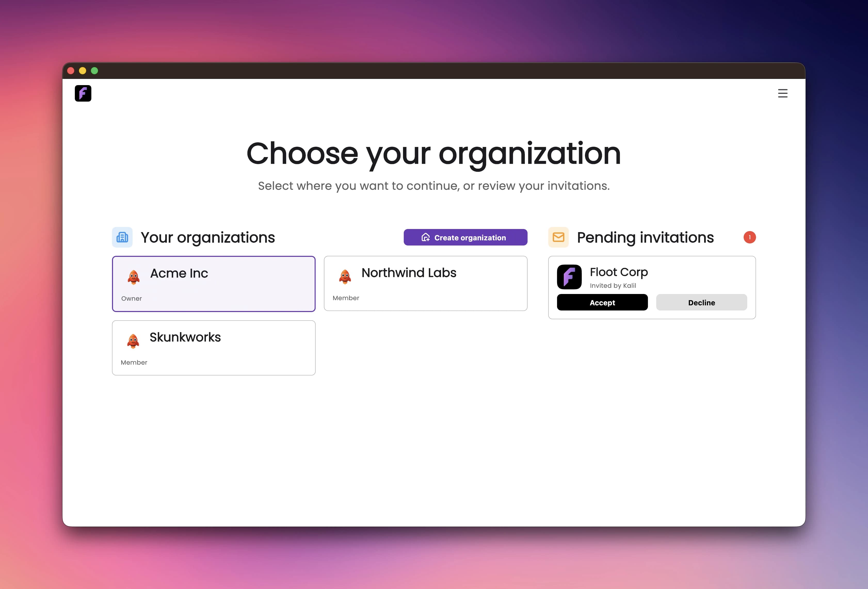This screenshot has width=868, height=589.
Task: Click the "Pending invitations" heading
Action: click(645, 238)
